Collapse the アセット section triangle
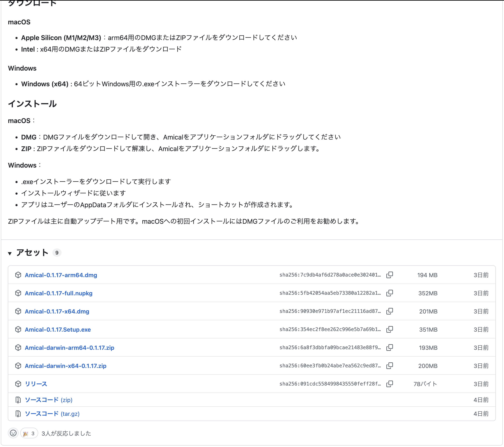 (10, 253)
